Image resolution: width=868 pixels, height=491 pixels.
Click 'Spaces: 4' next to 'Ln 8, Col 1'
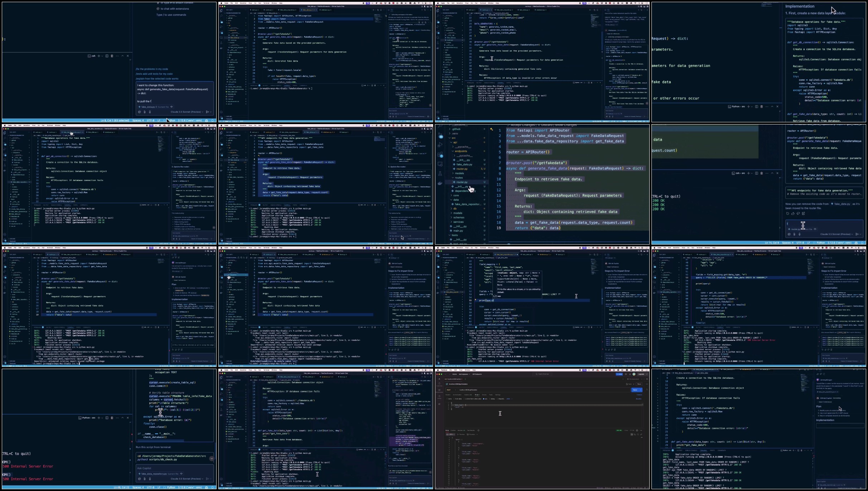(138, 121)
